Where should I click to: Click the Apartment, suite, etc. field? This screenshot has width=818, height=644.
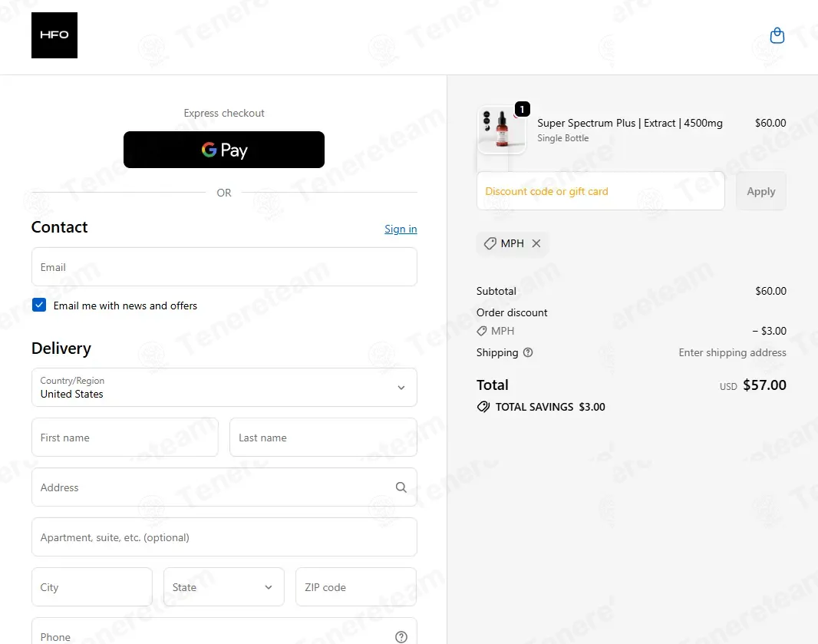(224, 537)
